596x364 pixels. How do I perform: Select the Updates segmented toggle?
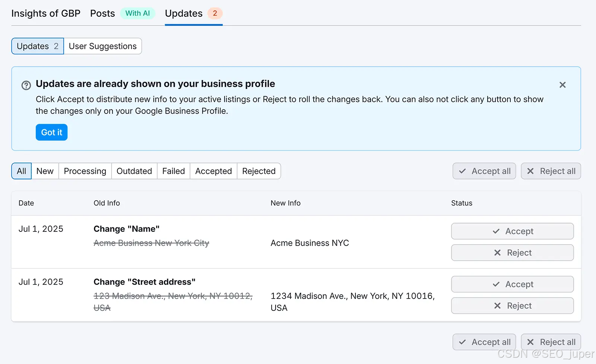pyautogui.click(x=38, y=46)
